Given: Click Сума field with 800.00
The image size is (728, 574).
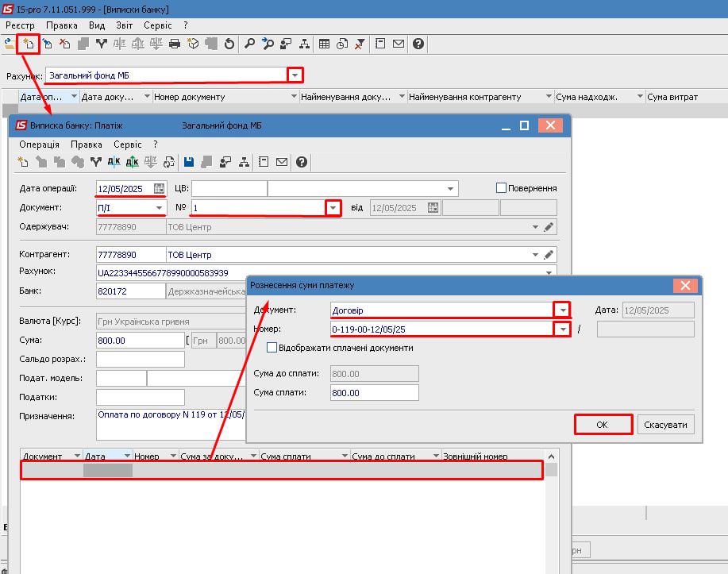Looking at the screenshot, I should pyautogui.click(x=141, y=341).
